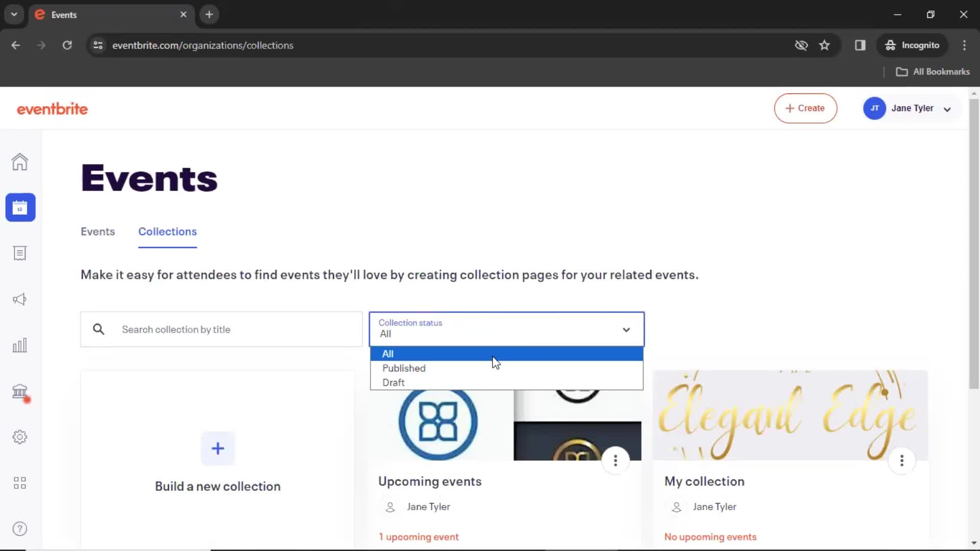Click Jane Tyler under Upcoming events

pyautogui.click(x=428, y=507)
